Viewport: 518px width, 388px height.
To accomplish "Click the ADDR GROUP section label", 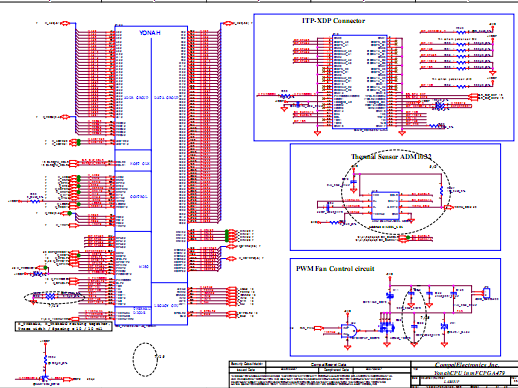I will [x=136, y=98].
